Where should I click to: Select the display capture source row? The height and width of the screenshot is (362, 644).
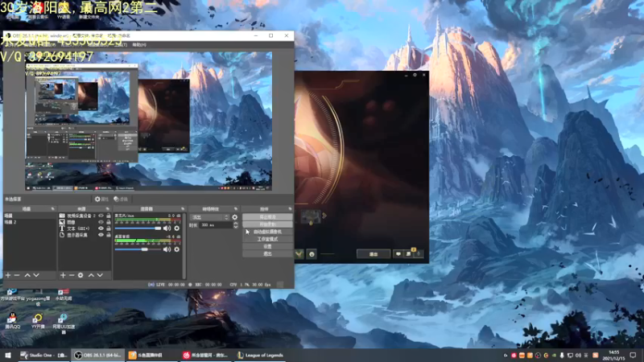tap(85, 235)
